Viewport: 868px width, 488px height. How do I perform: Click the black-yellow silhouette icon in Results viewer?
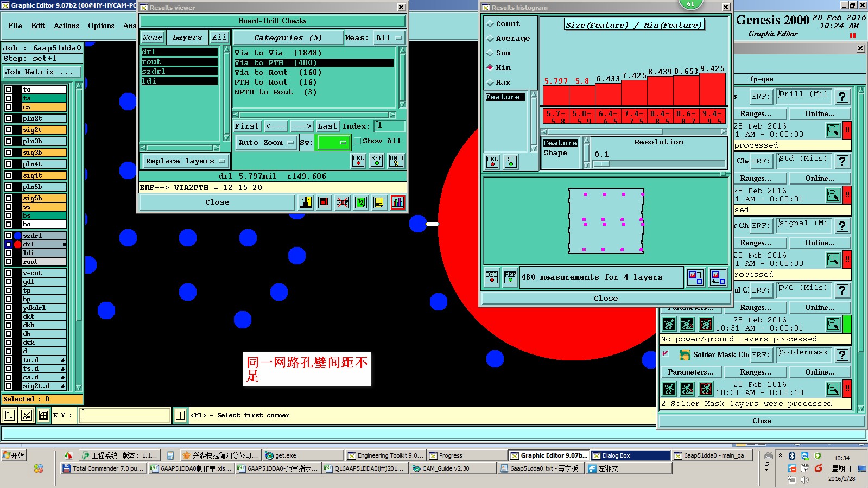click(x=306, y=202)
